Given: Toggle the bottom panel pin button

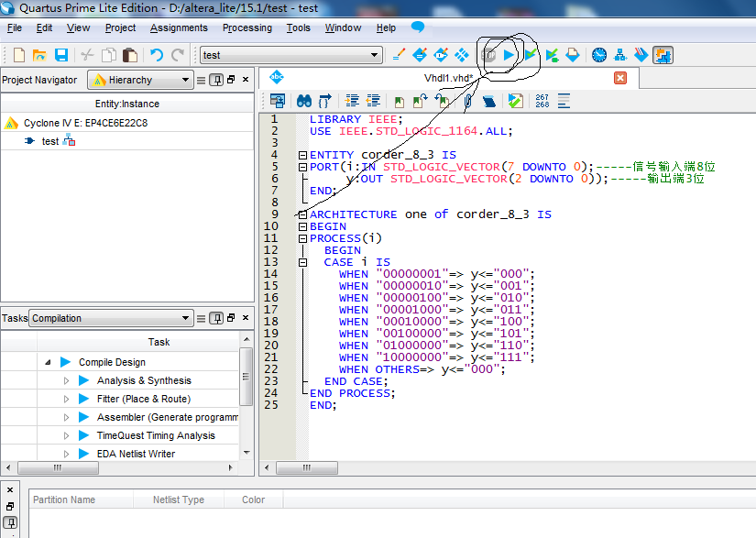Looking at the screenshot, I should click(10, 522).
